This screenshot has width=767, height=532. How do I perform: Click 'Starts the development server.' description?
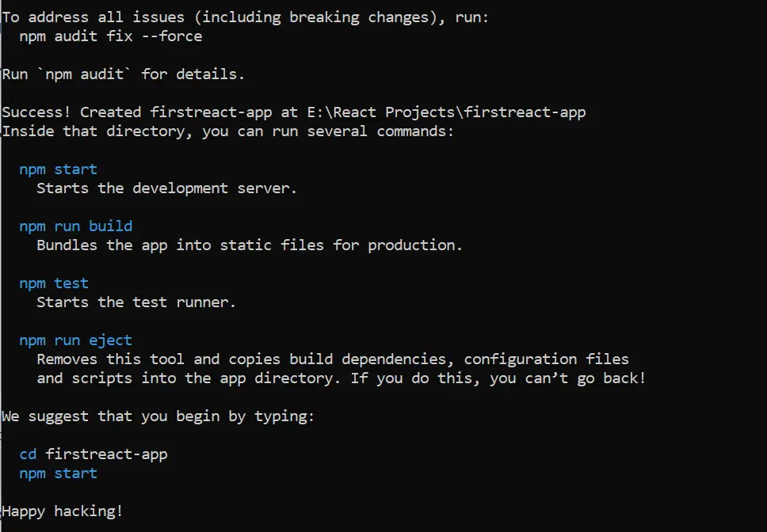point(167,188)
